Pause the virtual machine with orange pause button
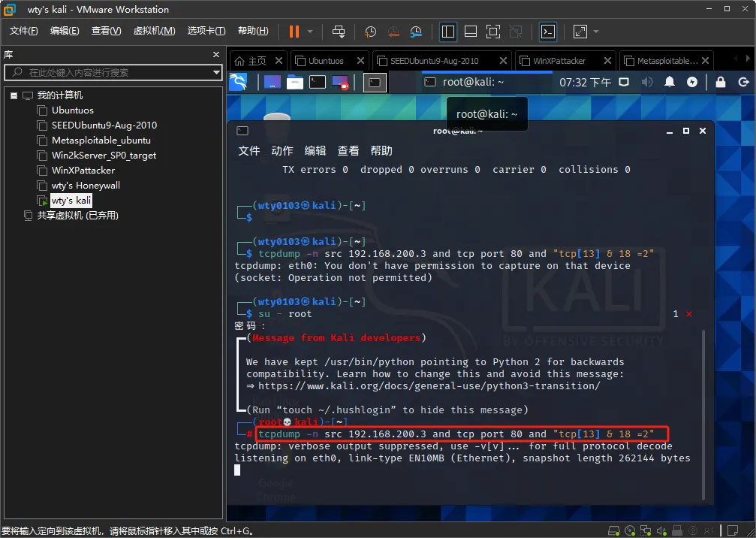 (294, 32)
